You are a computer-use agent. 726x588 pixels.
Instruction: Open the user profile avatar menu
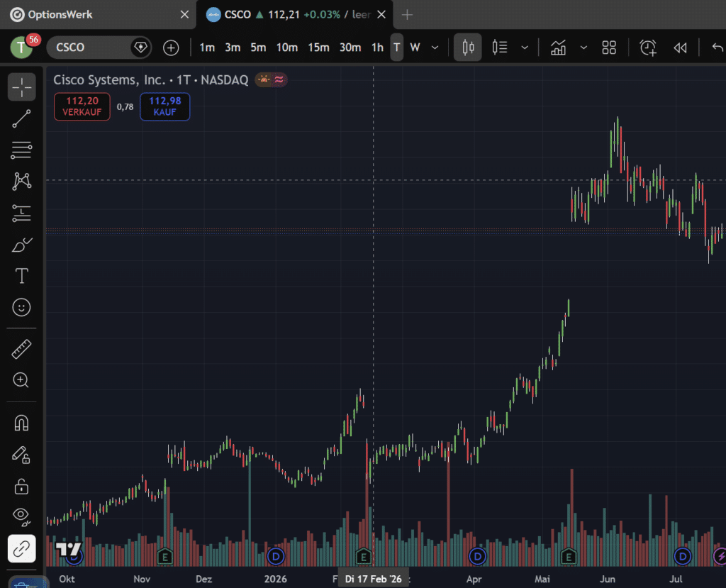(21, 48)
